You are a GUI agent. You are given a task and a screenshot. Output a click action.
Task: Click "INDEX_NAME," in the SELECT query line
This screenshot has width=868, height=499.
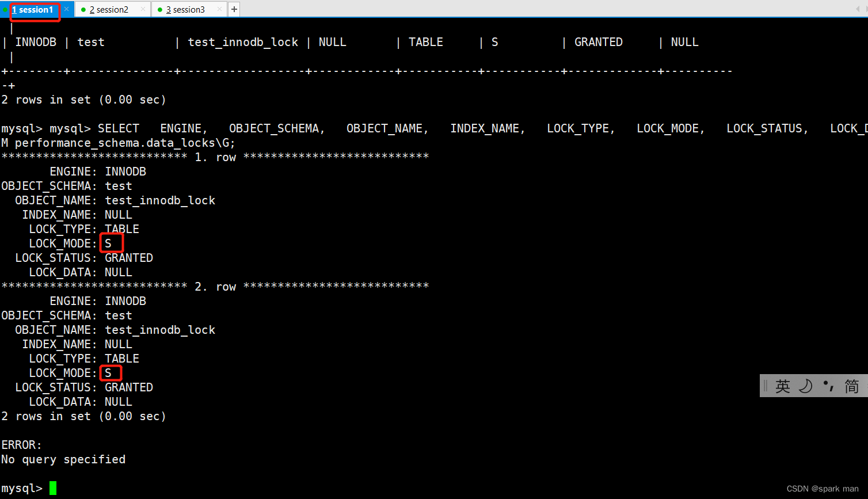point(488,128)
